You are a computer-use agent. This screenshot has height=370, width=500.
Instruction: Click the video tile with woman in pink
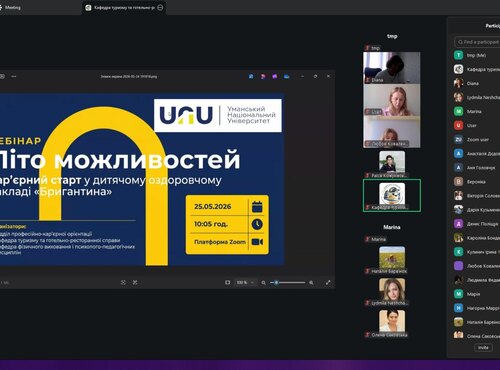click(x=392, y=100)
